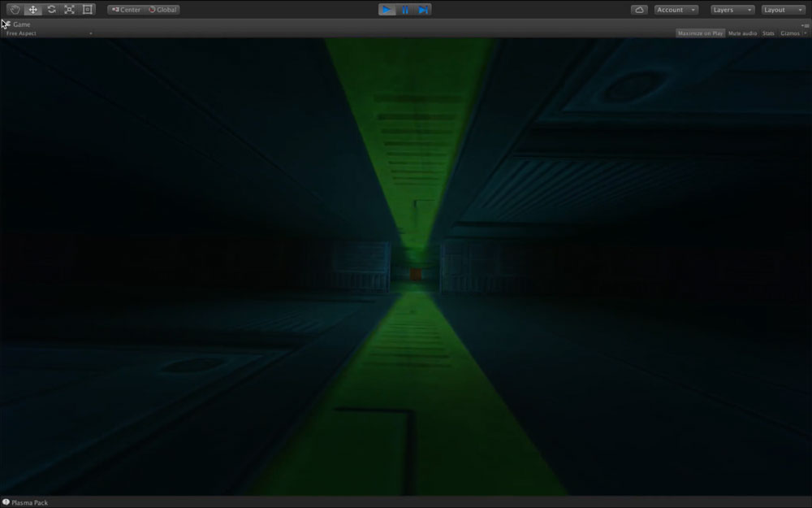Step forward one frame

423,10
